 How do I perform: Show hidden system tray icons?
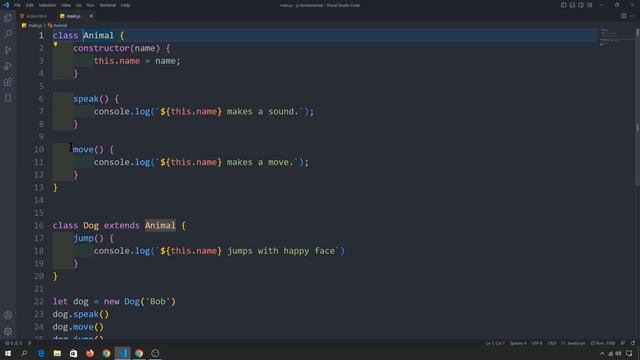602,353
